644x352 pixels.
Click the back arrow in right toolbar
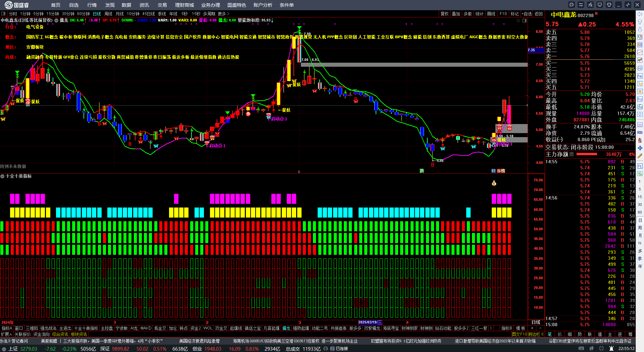pos(640,14)
